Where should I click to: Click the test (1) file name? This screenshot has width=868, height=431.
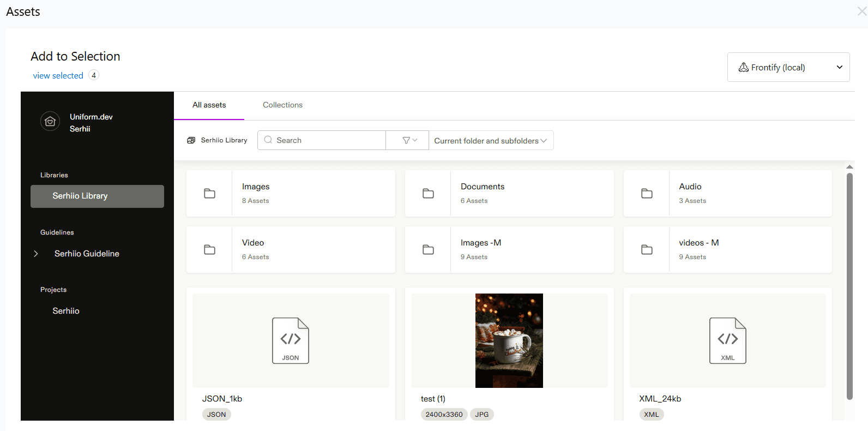click(x=433, y=399)
